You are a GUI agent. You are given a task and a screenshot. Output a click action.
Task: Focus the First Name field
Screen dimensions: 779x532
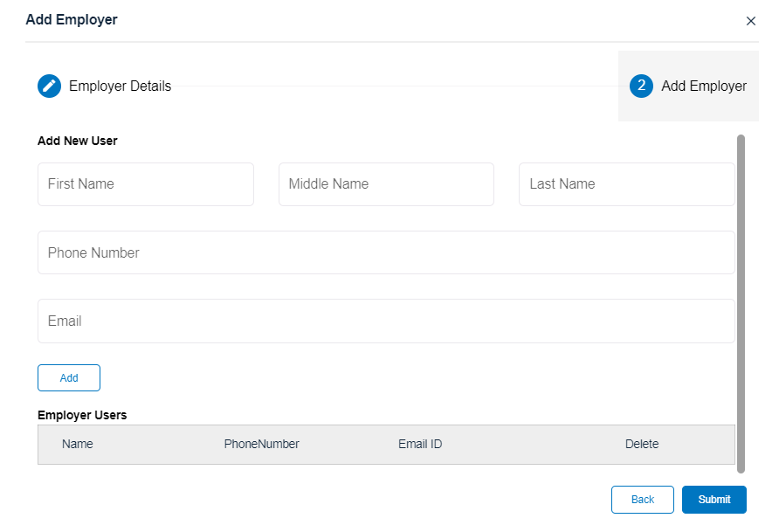point(146,184)
